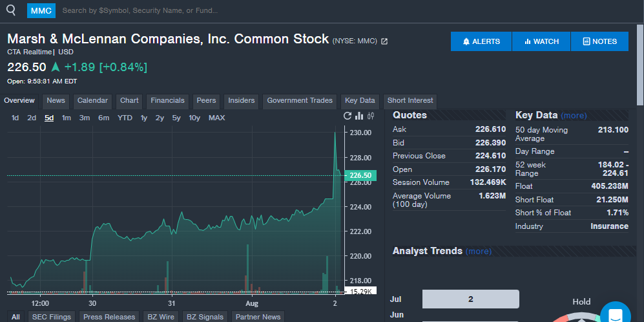644x322 pixels.
Task: Click the stock price change +1.89 [+0.84%]
Action: pos(105,67)
